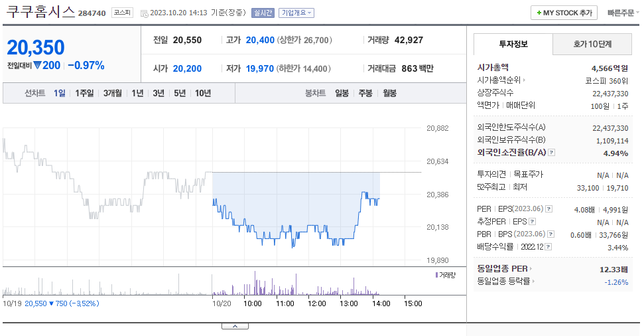
Task: Click the down triangle beside 200
Action: coord(37,65)
